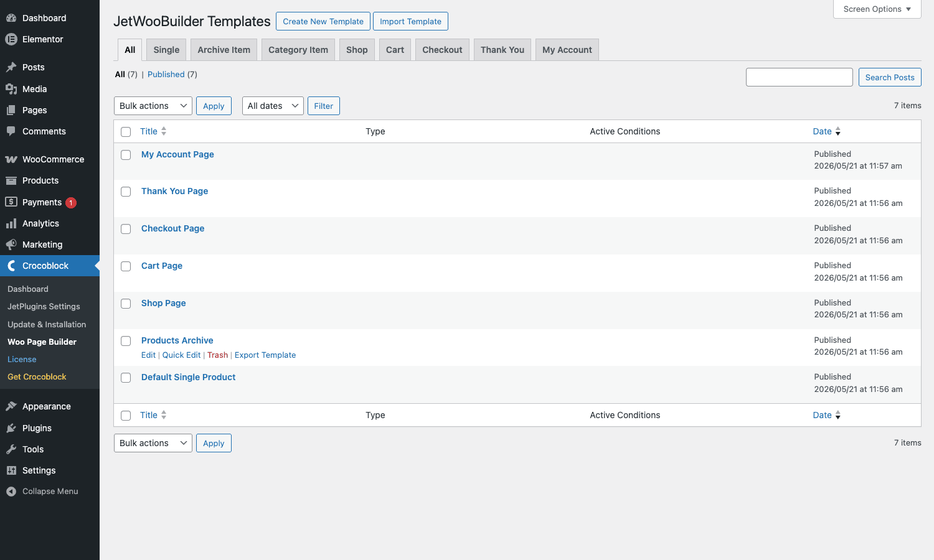Click the Elementor logo icon
The image size is (934, 560).
tap(11, 39)
